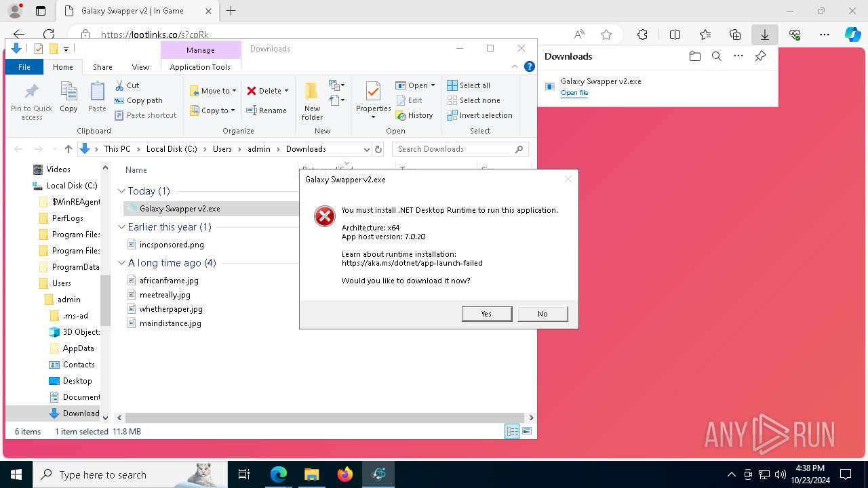Select incsponsored.png file
868x488 pixels.
point(172,245)
